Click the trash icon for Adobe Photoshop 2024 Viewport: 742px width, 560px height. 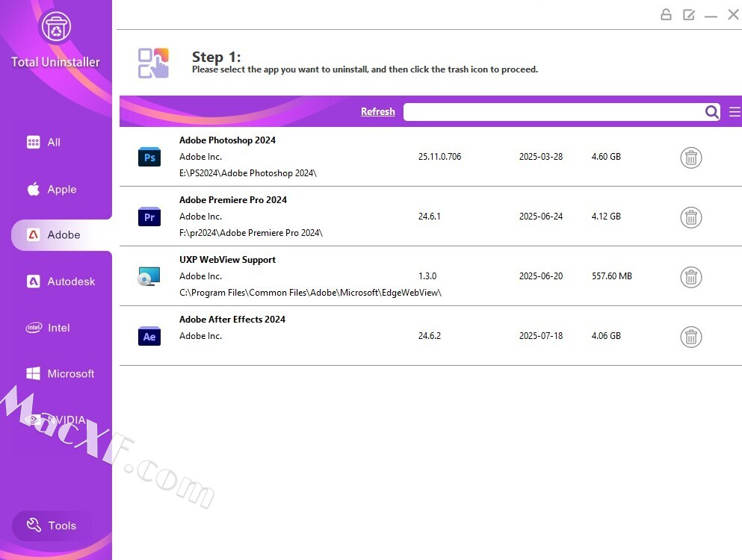[x=691, y=158]
